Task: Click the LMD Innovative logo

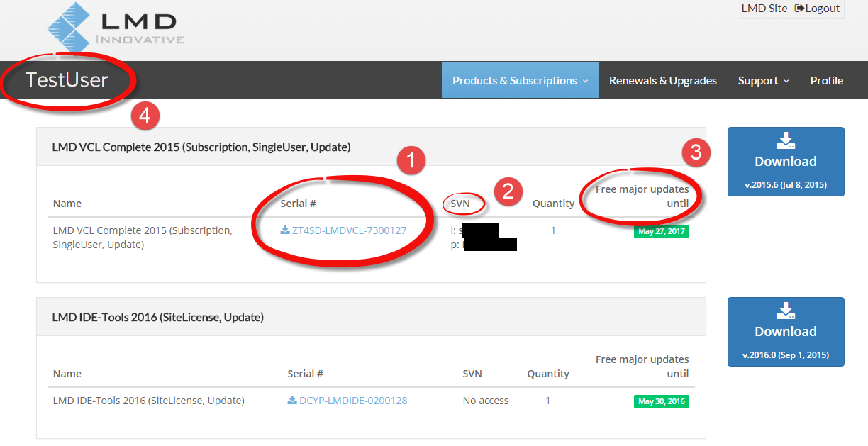Action: coord(116,30)
